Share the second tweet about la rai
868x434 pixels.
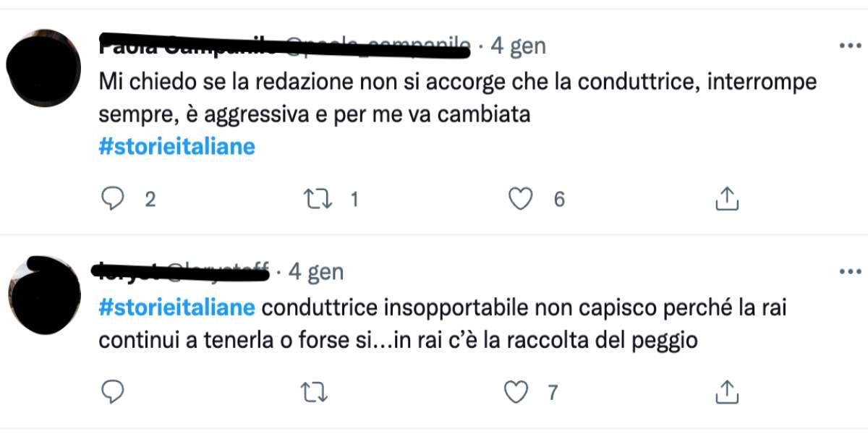[x=726, y=392]
